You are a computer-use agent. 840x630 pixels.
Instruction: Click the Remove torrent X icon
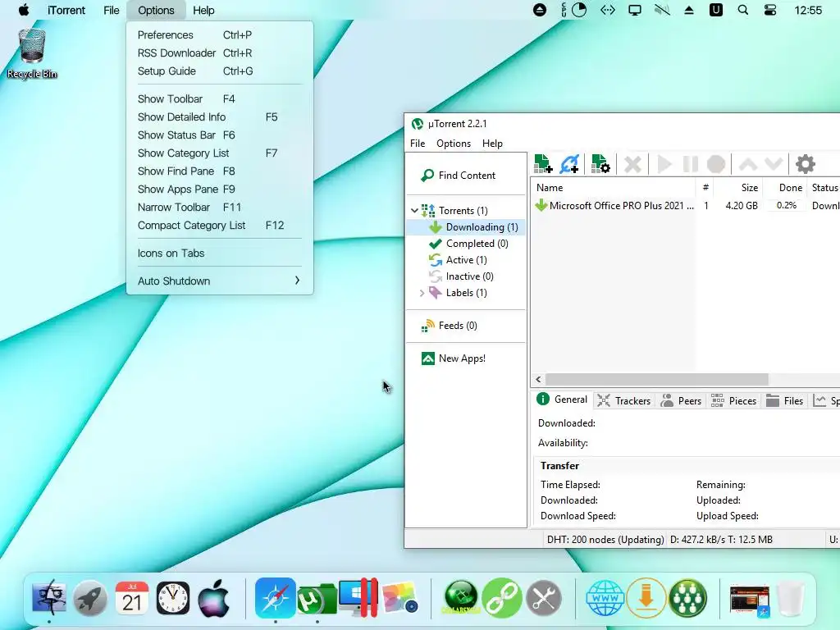pyautogui.click(x=632, y=164)
